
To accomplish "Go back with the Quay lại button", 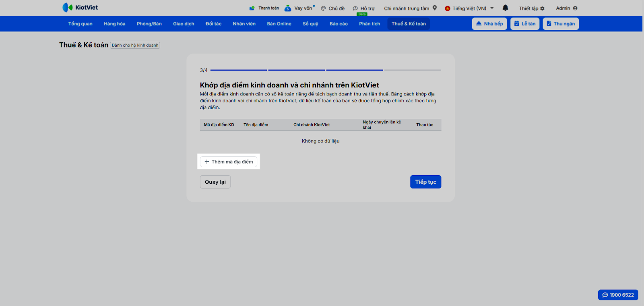I will point(215,182).
